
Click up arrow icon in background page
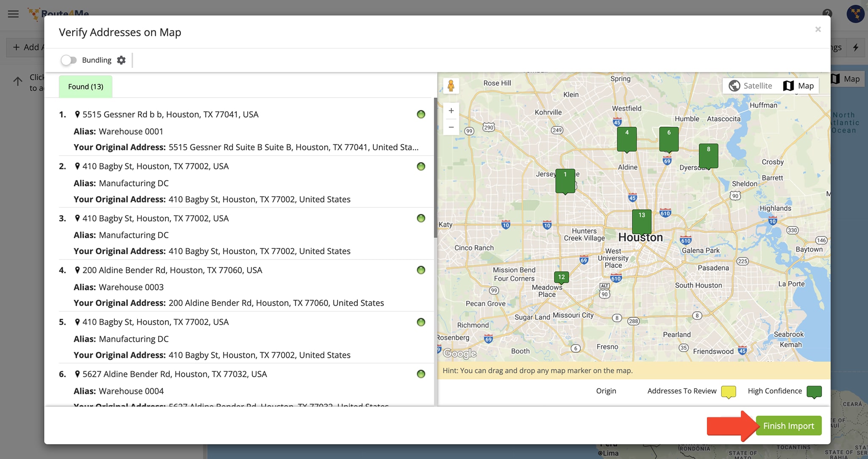tap(18, 81)
